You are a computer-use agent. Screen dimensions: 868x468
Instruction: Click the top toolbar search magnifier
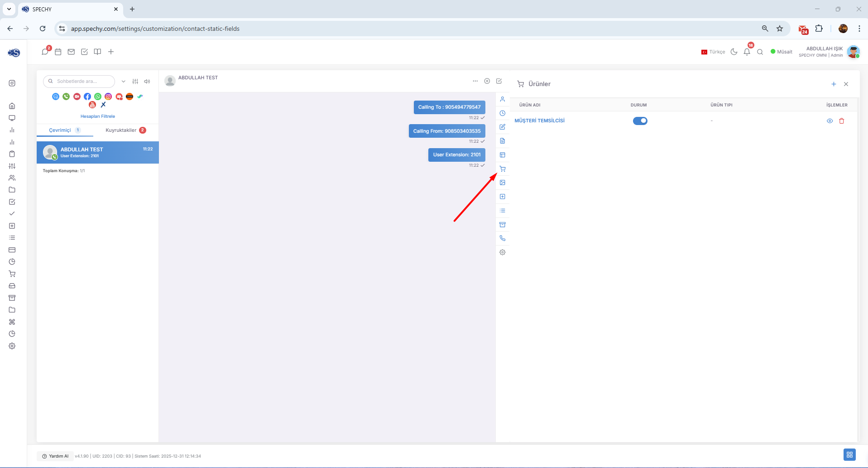point(760,52)
